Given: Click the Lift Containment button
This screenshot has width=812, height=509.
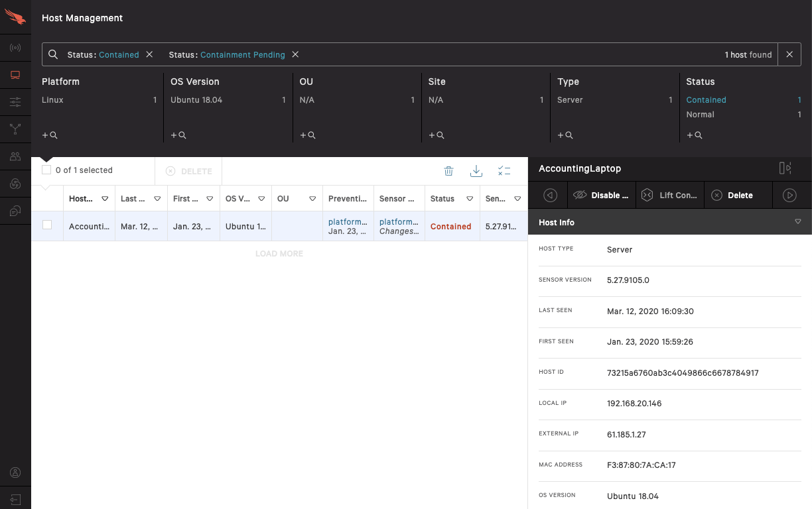Looking at the screenshot, I should point(669,195).
